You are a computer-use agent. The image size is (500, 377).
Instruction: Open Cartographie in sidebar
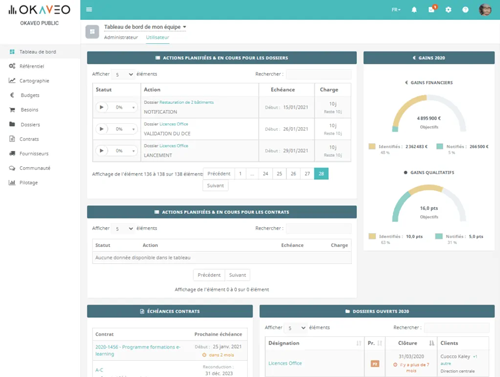point(34,81)
